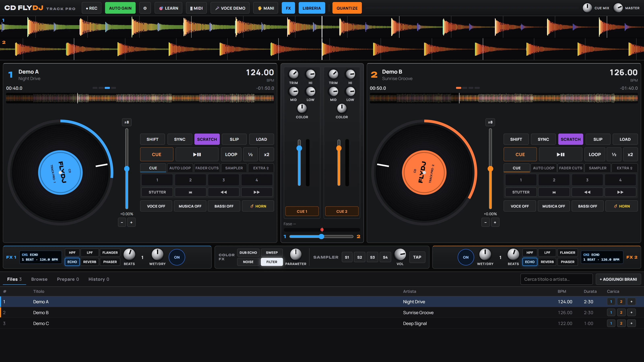The image size is (644, 362).
Task: Select FADER CUTS pad mode on deck 2
Action: click(571, 168)
